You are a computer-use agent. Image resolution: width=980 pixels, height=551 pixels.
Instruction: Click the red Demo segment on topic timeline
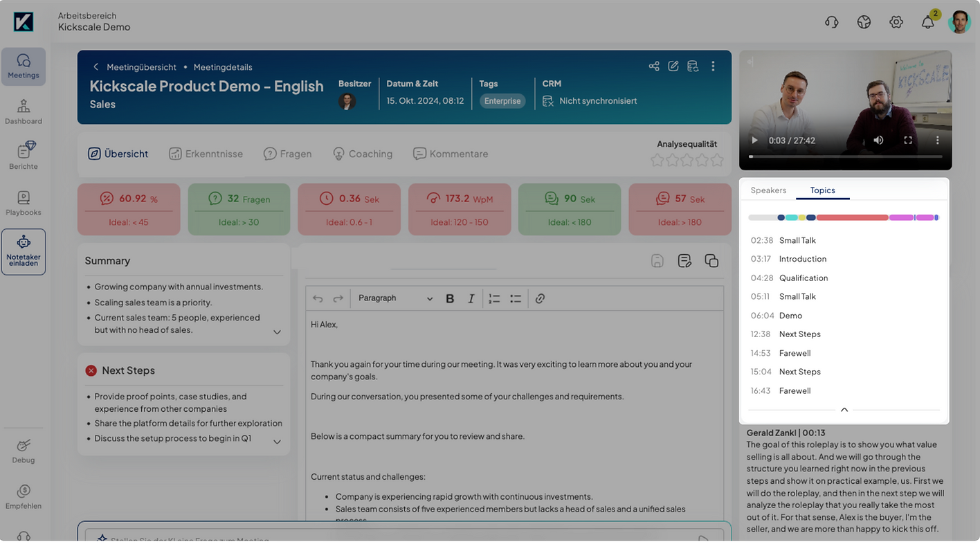point(852,217)
